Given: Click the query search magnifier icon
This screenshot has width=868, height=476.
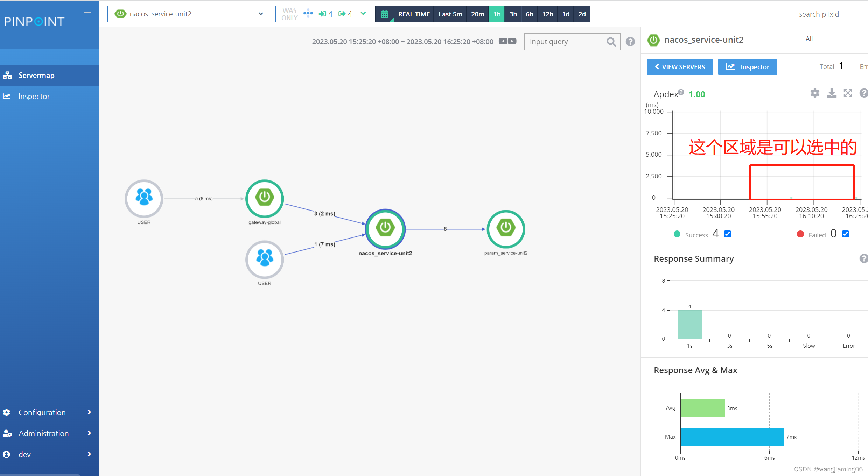Looking at the screenshot, I should click(x=611, y=42).
